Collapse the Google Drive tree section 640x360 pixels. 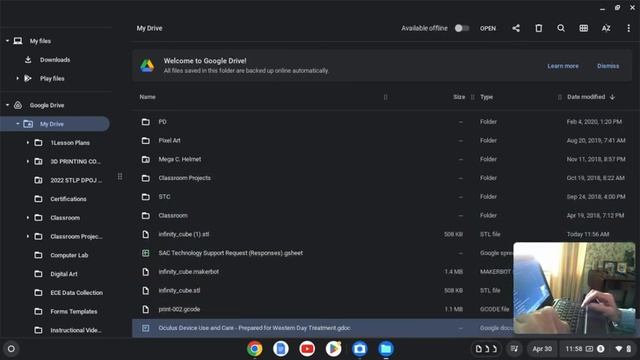[7, 105]
